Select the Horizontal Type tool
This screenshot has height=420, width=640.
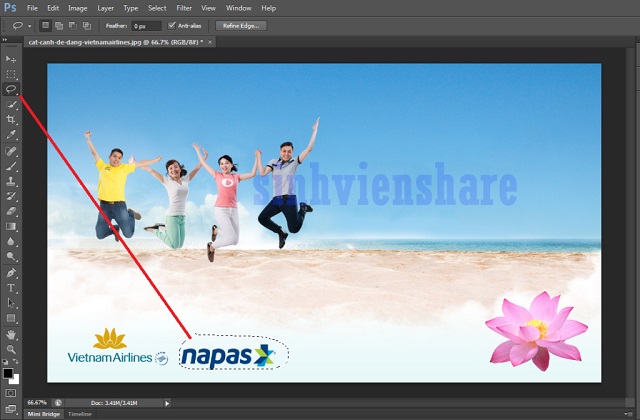[x=11, y=288]
